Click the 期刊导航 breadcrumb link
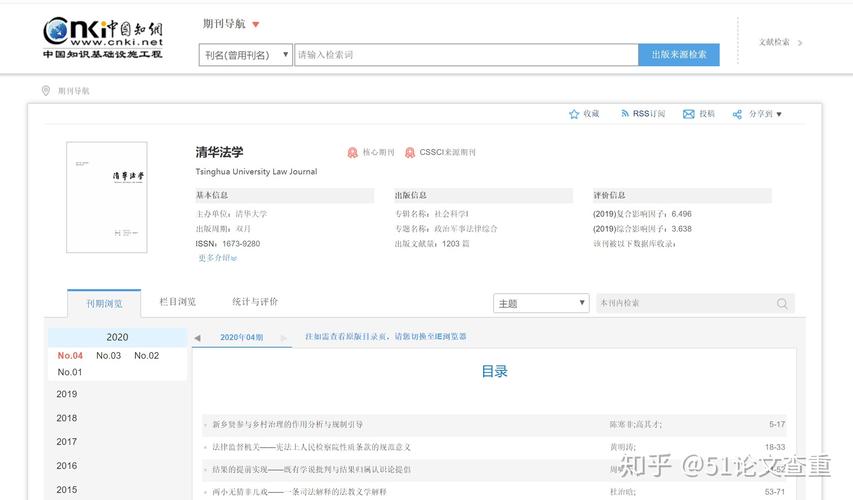This screenshot has width=853, height=500. tap(73, 91)
